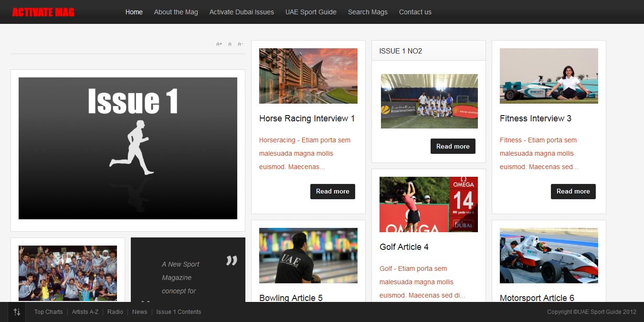Read more on Issue 1 No2 card

pyautogui.click(x=453, y=146)
